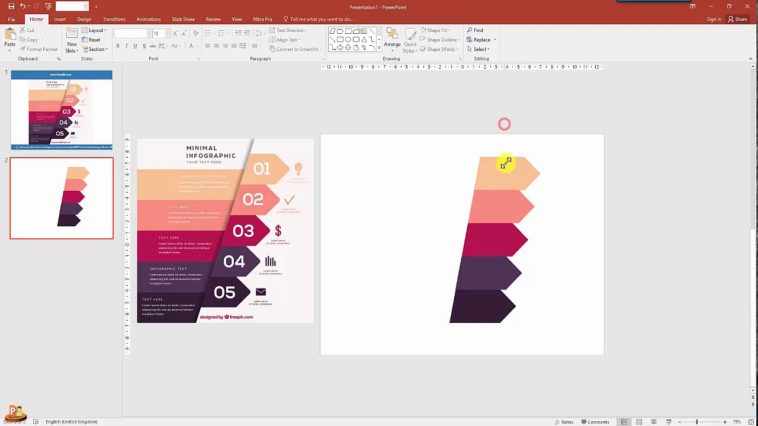Viewport: 758px width, 426px height.
Task: Expand the slide Layout dropdown
Action: (x=97, y=31)
